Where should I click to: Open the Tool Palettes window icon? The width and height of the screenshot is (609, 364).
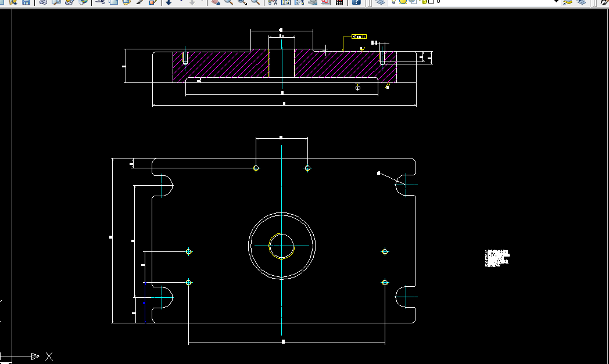tap(299, 2)
